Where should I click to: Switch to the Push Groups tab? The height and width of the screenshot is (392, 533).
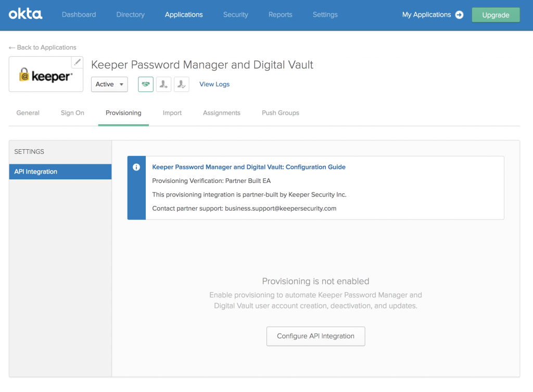point(281,113)
